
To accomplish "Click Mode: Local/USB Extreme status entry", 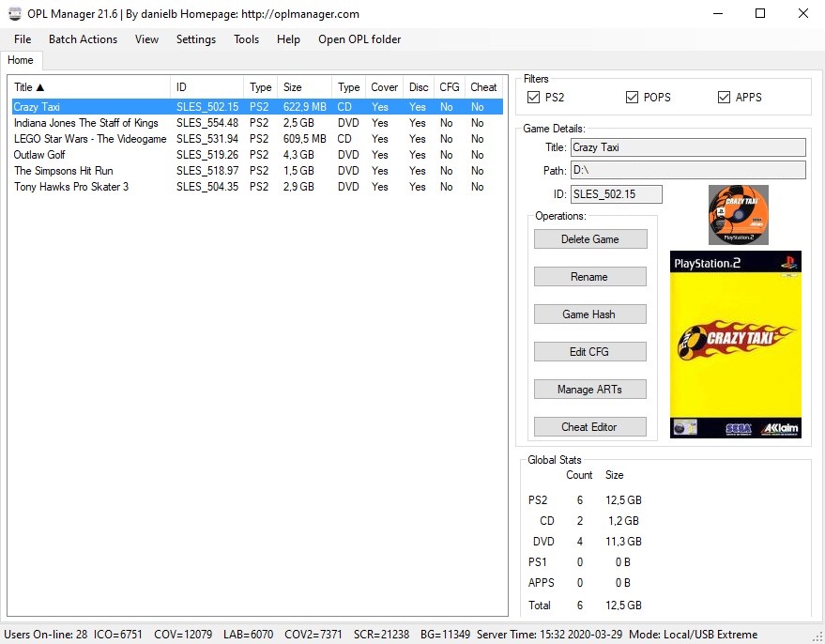I will [x=693, y=635].
